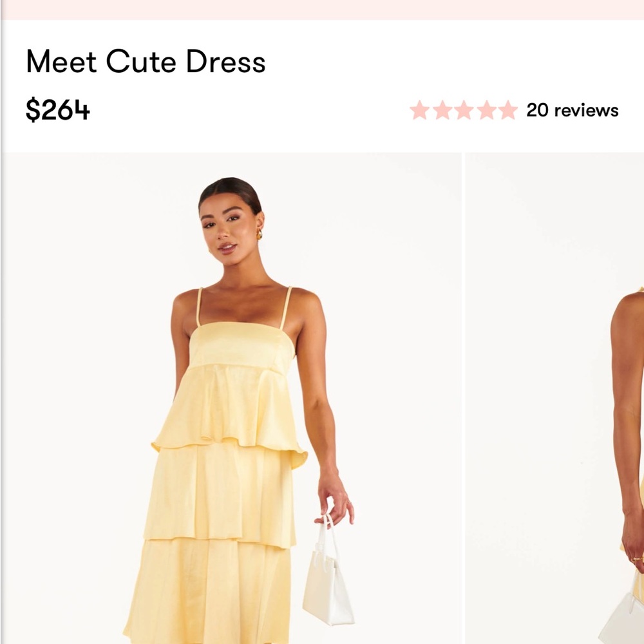Click the last star to give five stars
Image resolution: width=644 pixels, height=644 pixels.
508,111
